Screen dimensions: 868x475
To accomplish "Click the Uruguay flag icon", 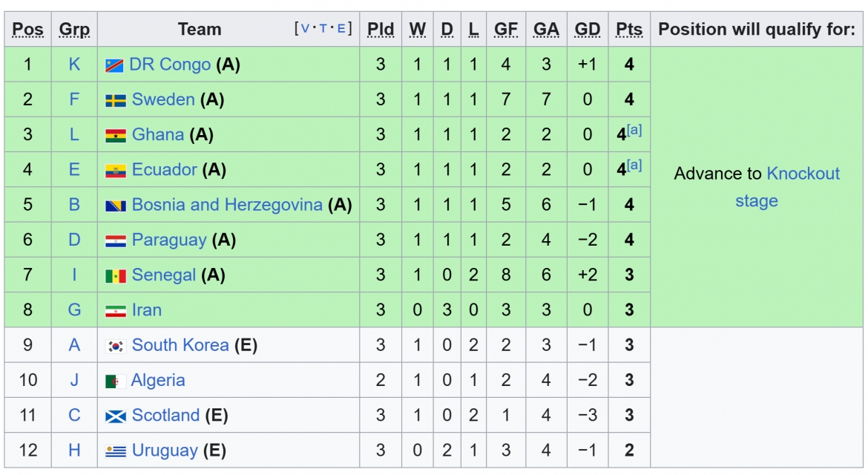I will (116, 451).
